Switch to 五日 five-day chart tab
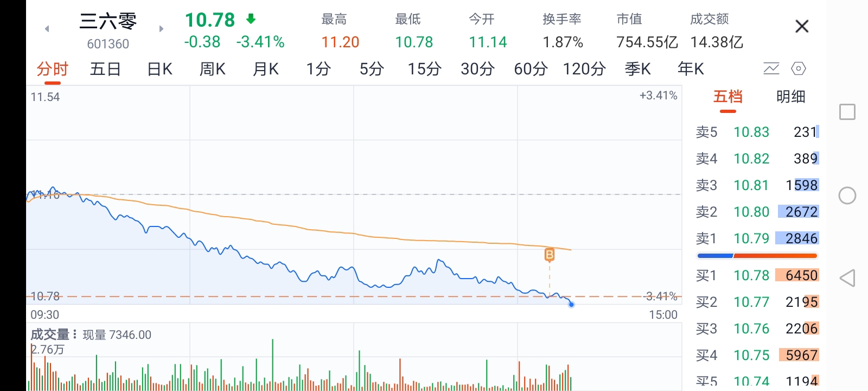Screen dimensions: 868x391 tap(105, 70)
